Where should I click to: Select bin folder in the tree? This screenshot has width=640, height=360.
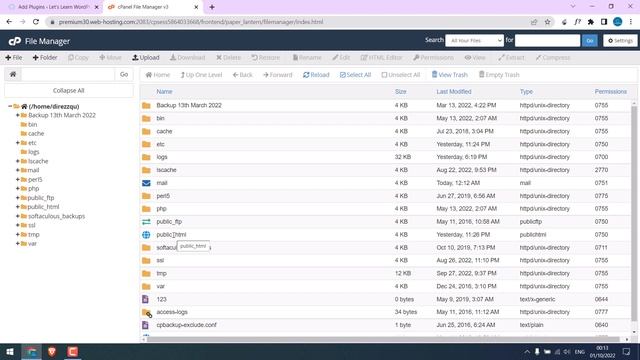coord(33,124)
